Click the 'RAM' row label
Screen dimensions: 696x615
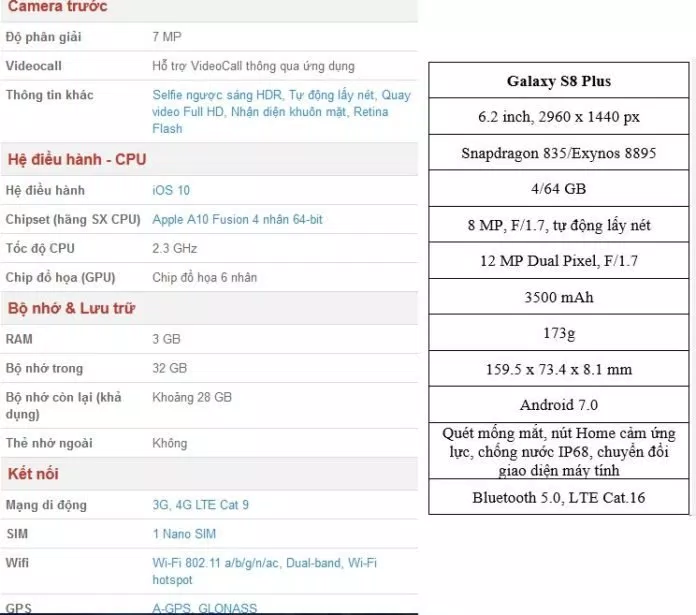click(x=19, y=339)
